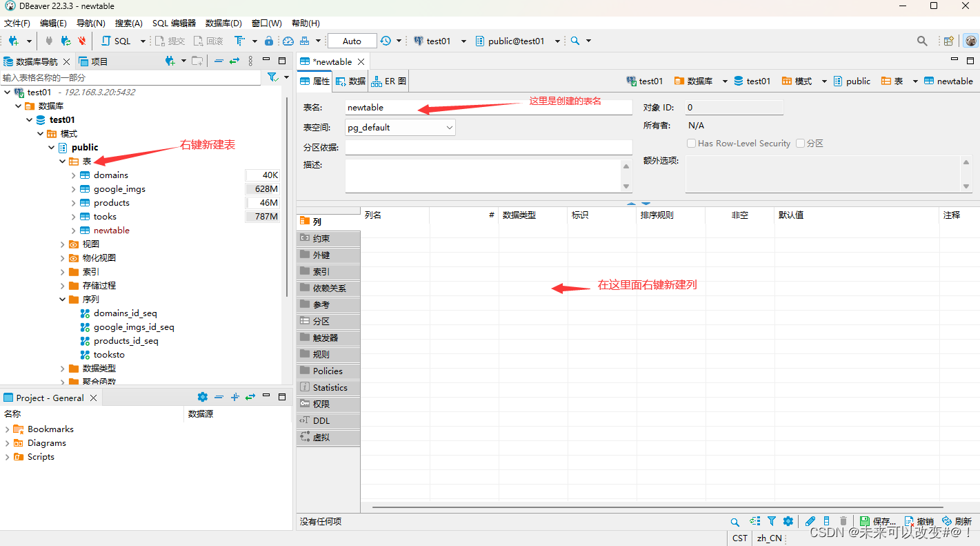Viewport: 980px width, 546px height.
Task: Open the 数据库(D) menu
Action: pos(223,23)
